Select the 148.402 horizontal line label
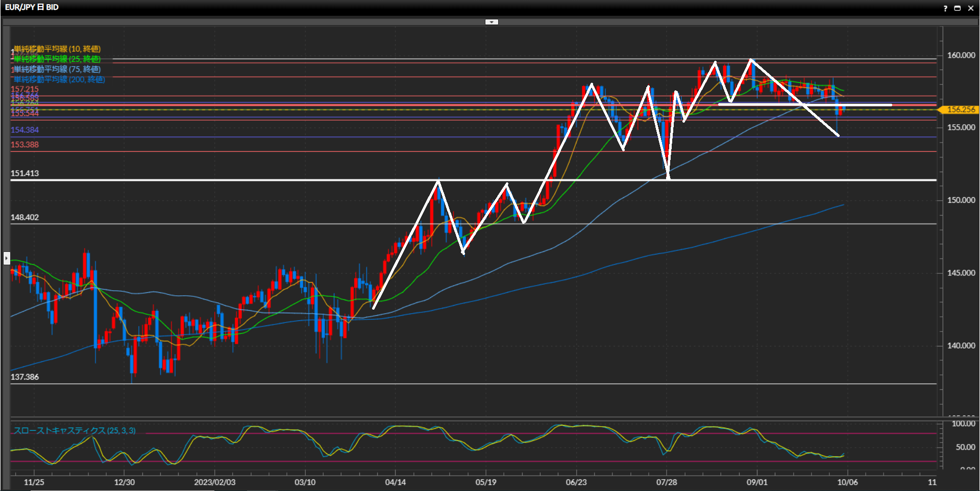 tap(24, 218)
